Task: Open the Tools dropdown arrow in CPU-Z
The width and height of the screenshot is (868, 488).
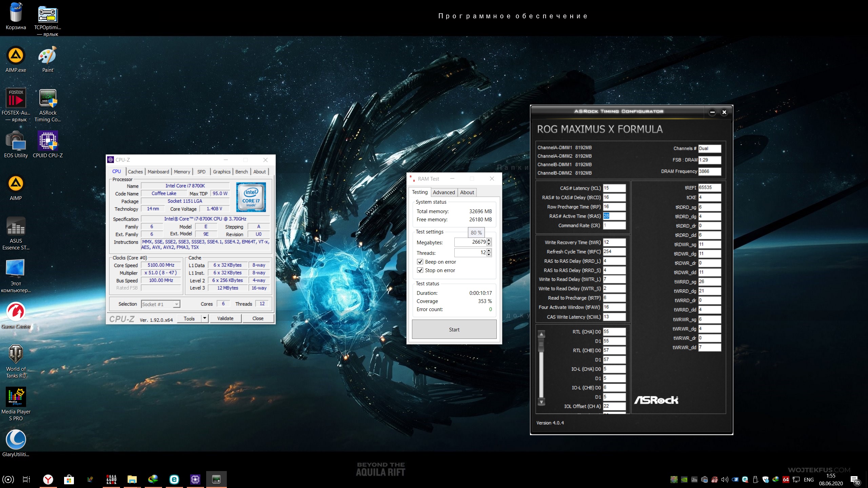Action: click(x=204, y=318)
